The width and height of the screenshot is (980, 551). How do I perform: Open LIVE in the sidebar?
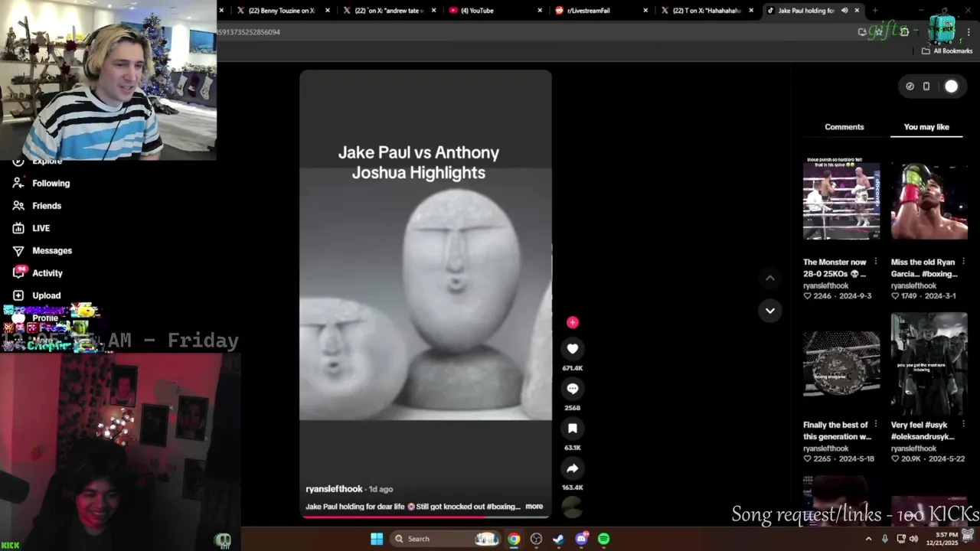[31, 228]
